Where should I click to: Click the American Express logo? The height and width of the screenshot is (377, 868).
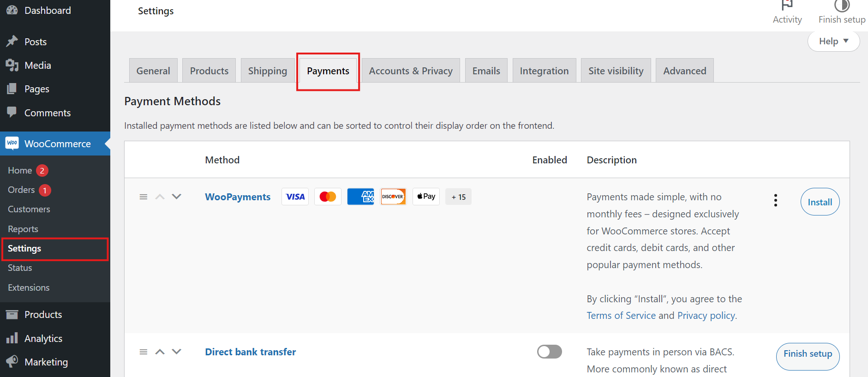[x=361, y=197]
